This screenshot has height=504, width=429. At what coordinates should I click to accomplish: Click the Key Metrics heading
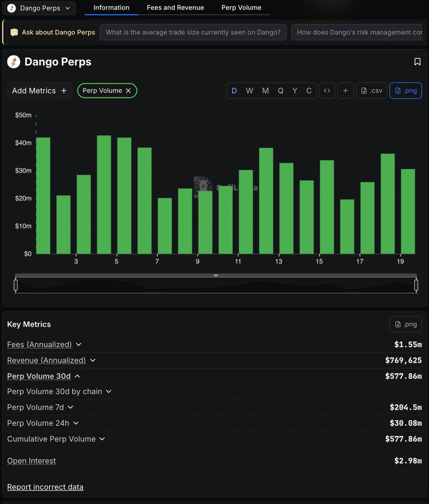(x=29, y=324)
